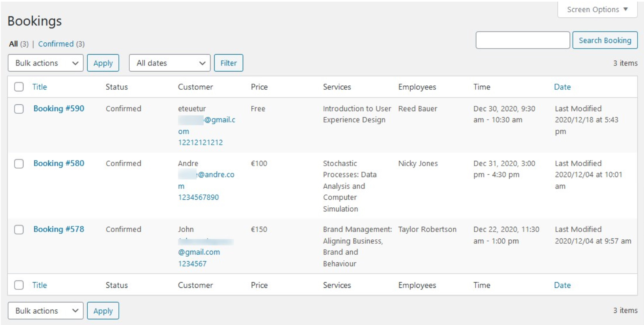
Task: Sort by the Title column header
Action: [x=40, y=87]
